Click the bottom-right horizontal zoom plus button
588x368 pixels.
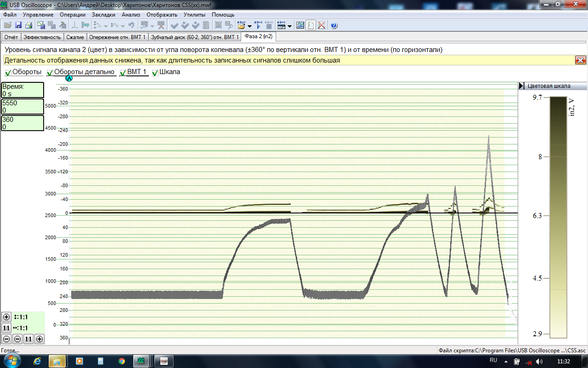tap(40, 339)
